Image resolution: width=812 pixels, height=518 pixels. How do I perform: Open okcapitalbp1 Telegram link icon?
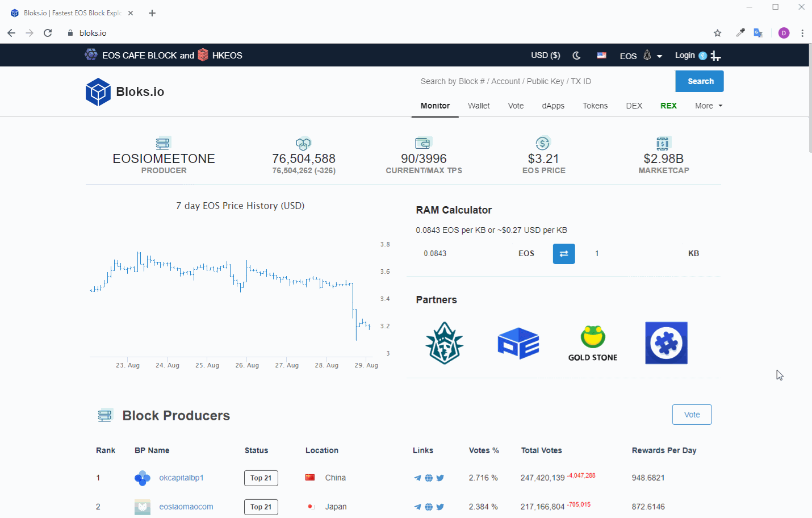point(417,478)
